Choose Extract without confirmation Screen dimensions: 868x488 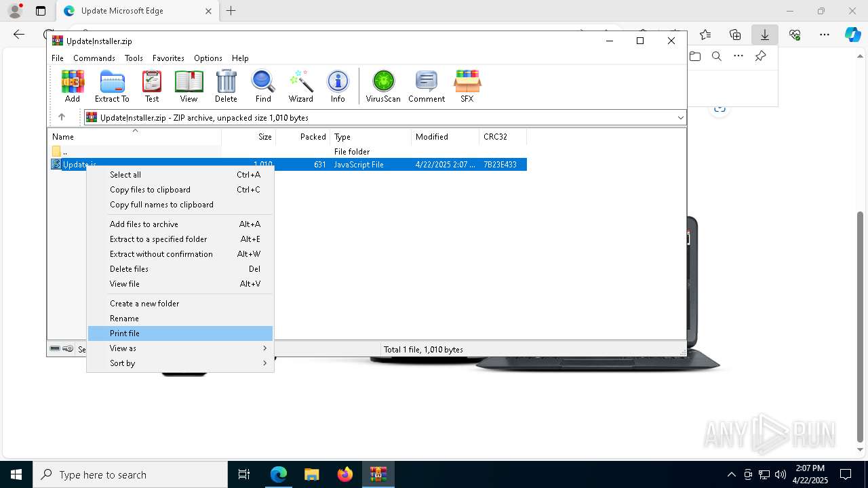point(180,253)
